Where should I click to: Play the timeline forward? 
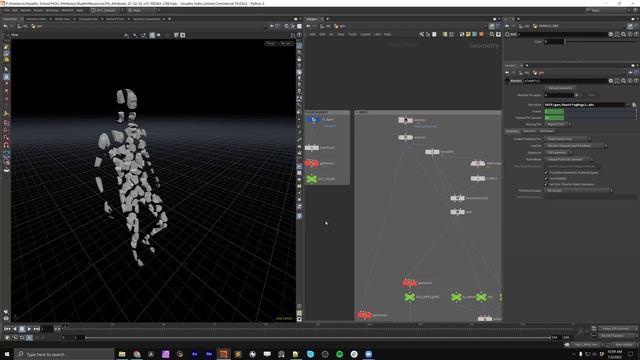(x=29, y=329)
